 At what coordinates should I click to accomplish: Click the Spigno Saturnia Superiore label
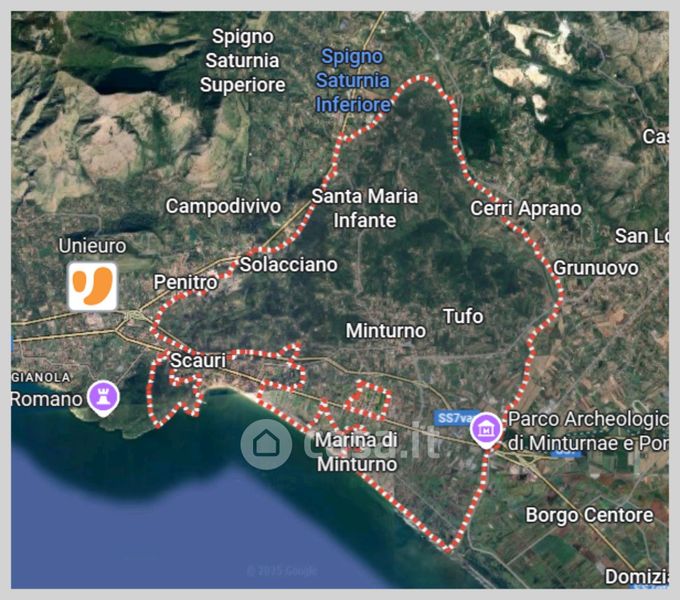242,61
